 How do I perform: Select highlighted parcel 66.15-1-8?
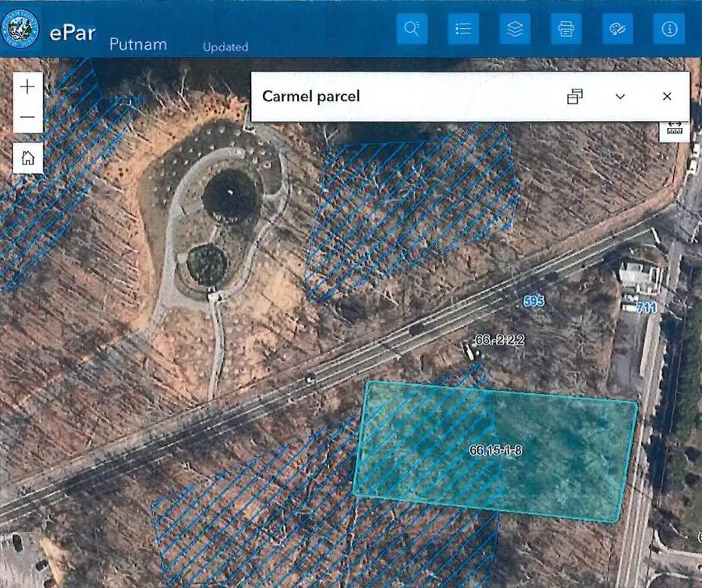tap(496, 450)
